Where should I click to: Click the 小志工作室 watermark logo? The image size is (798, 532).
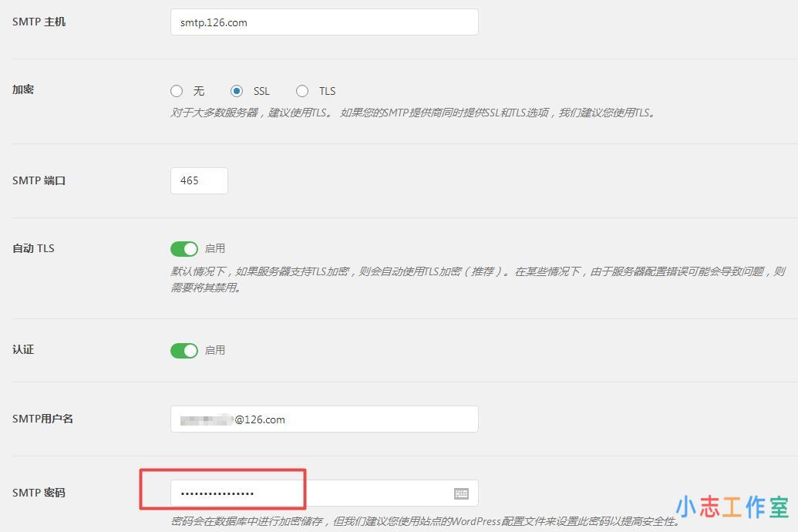pyautogui.click(x=732, y=507)
